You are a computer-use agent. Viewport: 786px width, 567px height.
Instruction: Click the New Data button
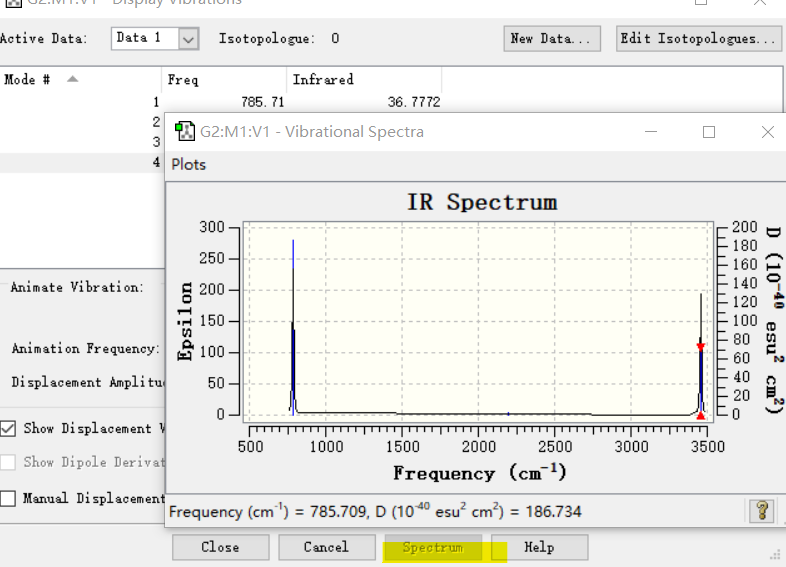coord(552,39)
